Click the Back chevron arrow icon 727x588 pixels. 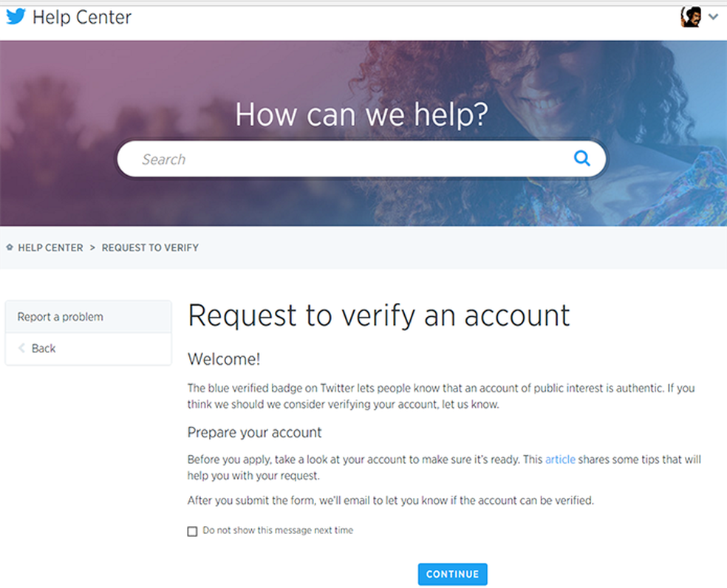22,348
